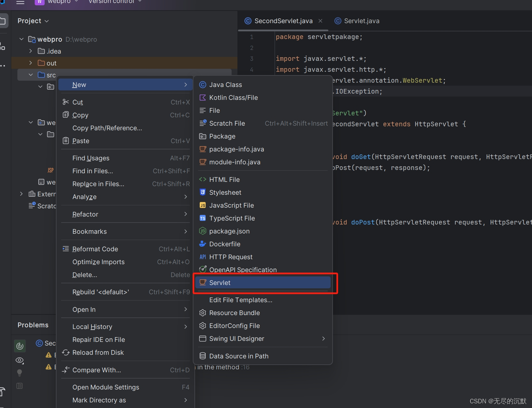
Task: Open the Version control dropdown
Action: (x=115, y=2)
